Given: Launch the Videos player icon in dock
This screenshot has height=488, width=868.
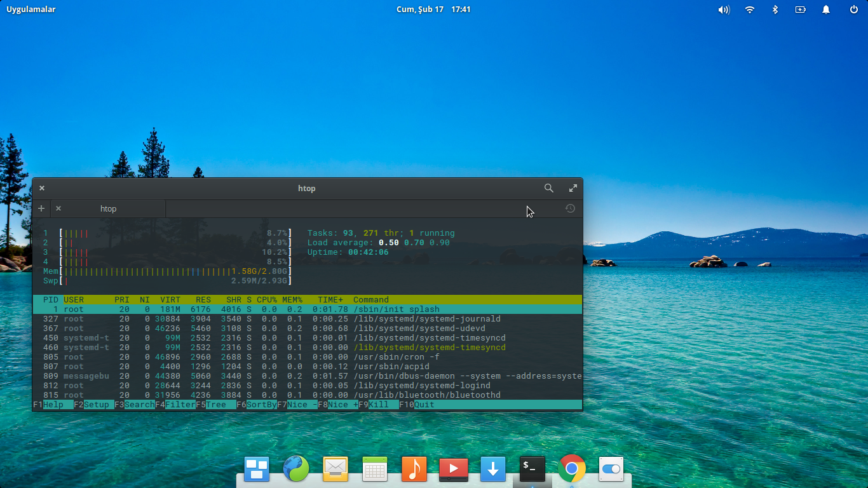Looking at the screenshot, I should tap(454, 470).
